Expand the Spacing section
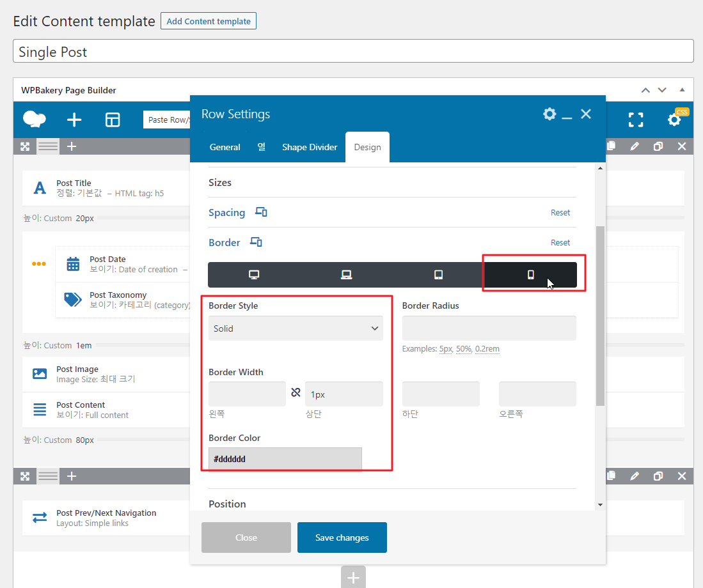 (x=227, y=212)
